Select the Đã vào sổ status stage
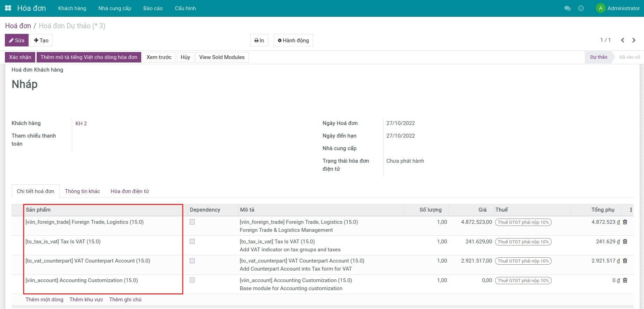Screen dimensions: 644x309 [629, 57]
